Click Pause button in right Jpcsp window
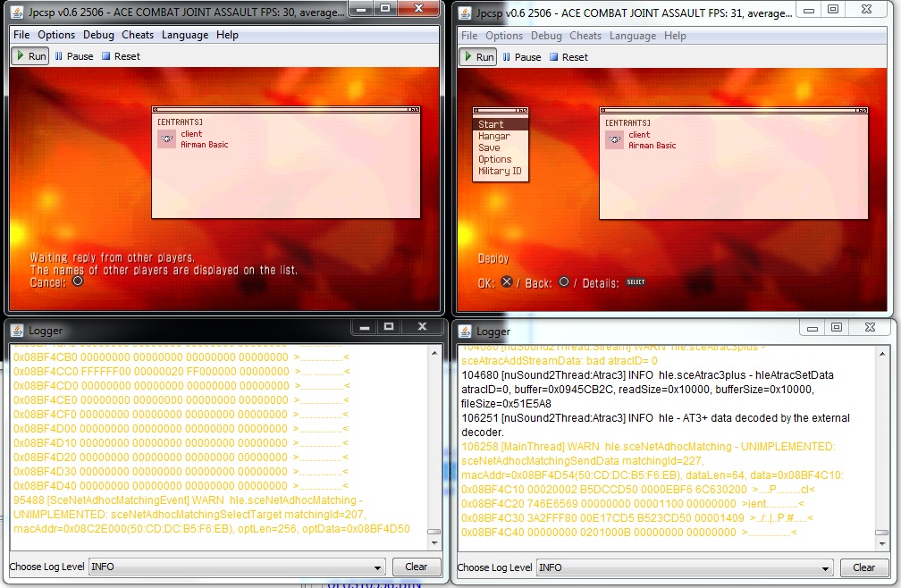 pos(522,57)
